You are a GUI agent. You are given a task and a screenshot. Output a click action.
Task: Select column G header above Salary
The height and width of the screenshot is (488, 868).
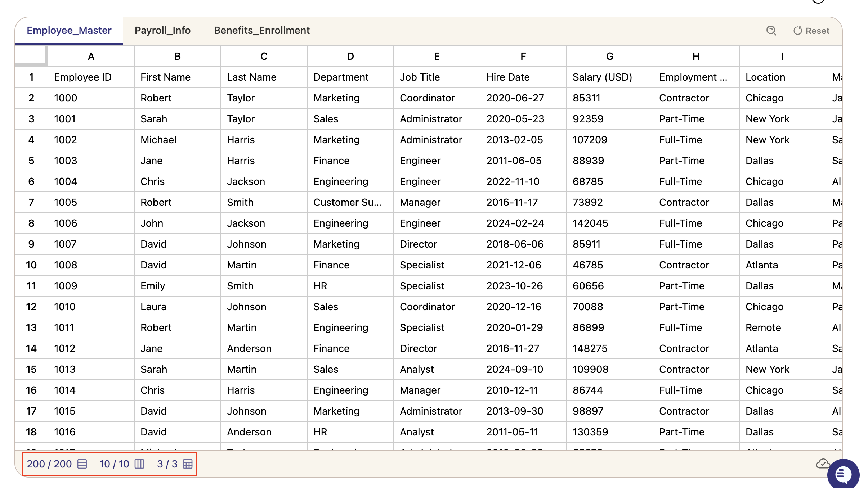pyautogui.click(x=609, y=56)
